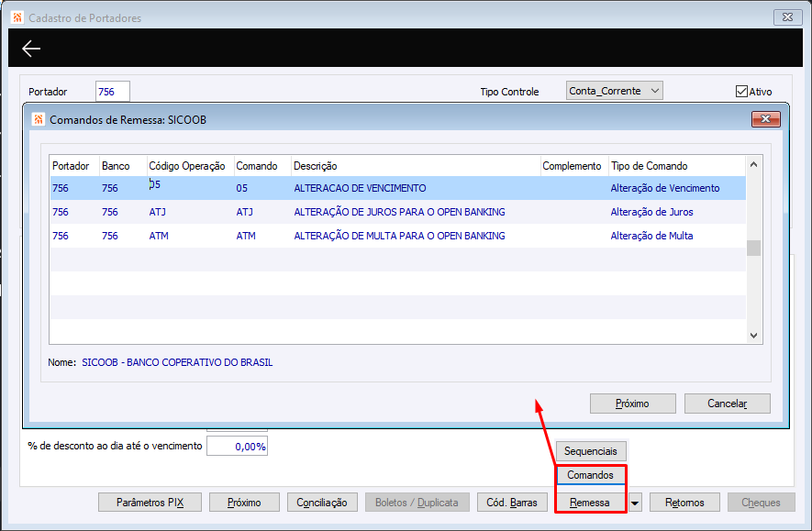Click the Remessa button
812x531 pixels.
point(589,503)
